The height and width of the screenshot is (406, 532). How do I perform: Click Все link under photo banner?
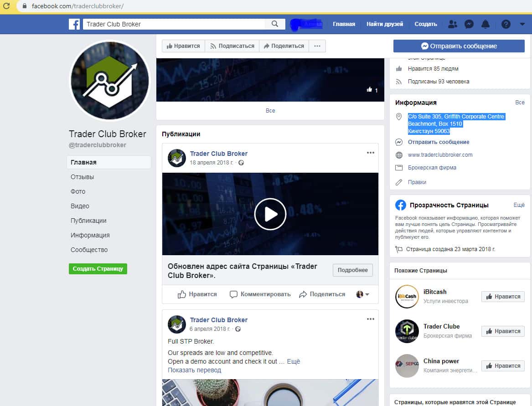coord(270,111)
